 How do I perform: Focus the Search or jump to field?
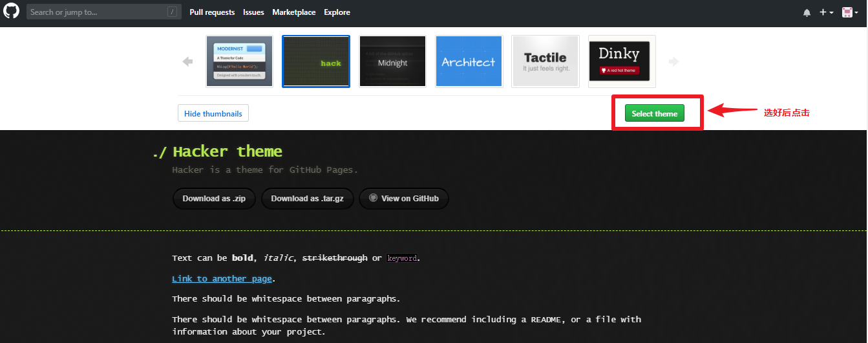[x=103, y=12]
